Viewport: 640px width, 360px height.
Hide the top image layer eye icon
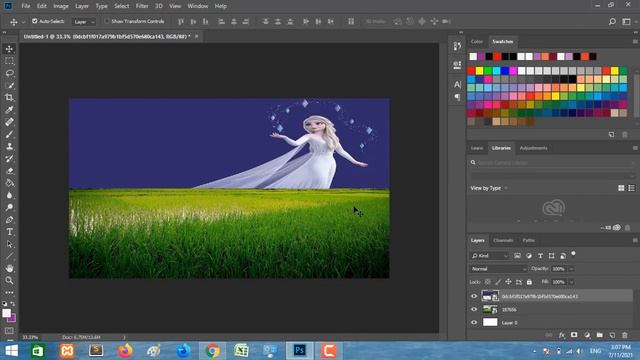click(474, 296)
